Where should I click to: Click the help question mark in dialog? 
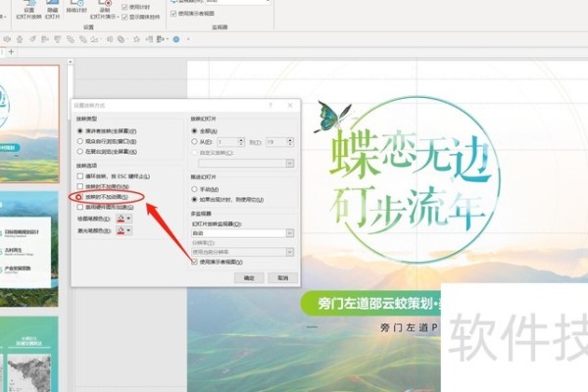270,106
